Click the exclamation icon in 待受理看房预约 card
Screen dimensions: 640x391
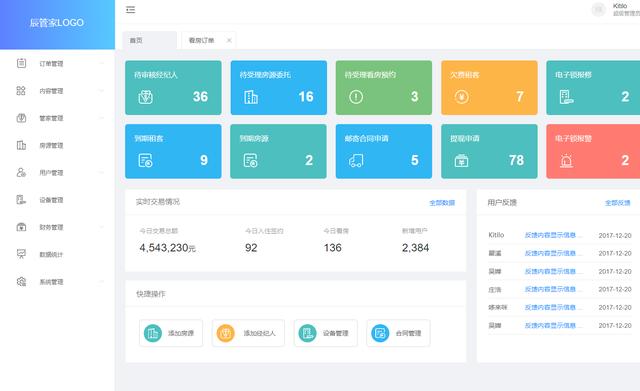(x=356, y=97)
